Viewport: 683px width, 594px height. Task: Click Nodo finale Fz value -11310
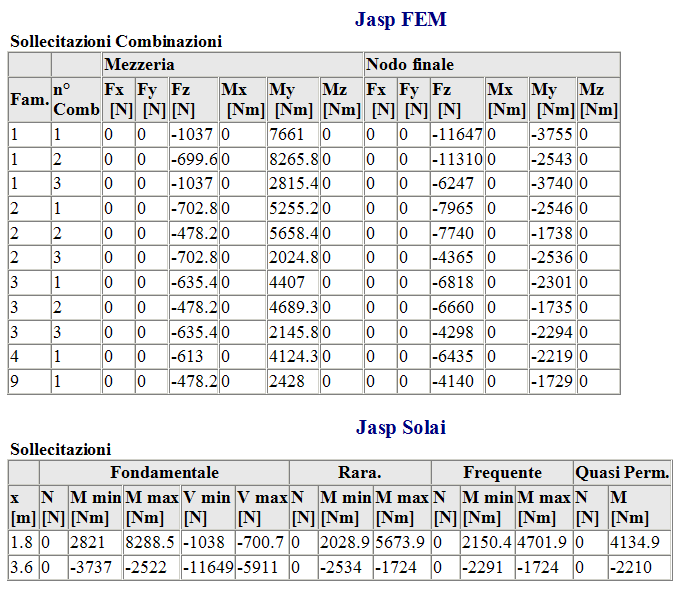tap(457, 159)
